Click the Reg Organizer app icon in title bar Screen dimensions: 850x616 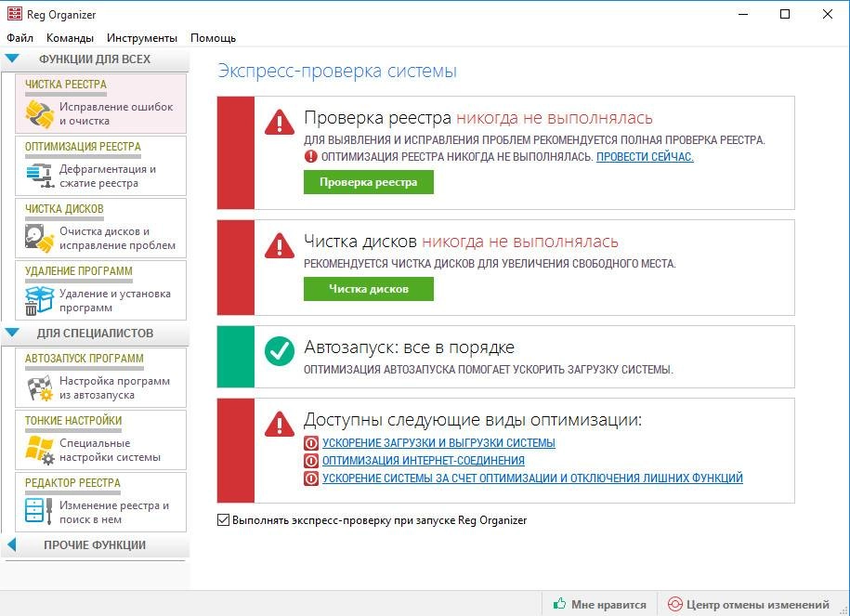tap(15, 14)
